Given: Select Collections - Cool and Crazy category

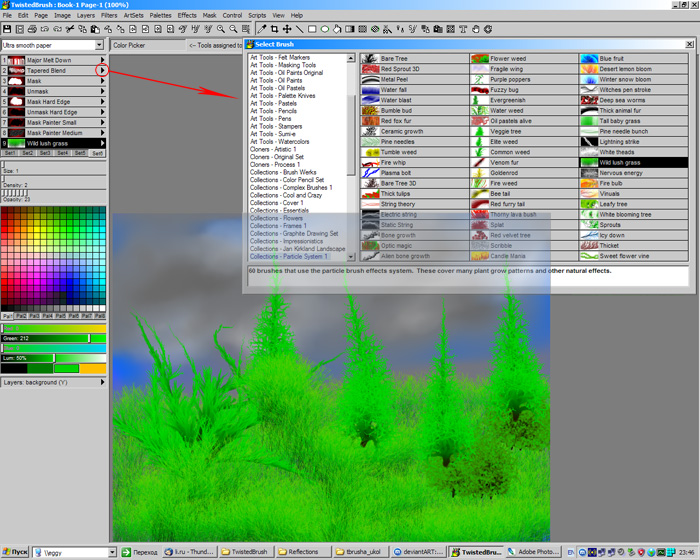Looking at the screenshot, I should [x=286, y=195].
